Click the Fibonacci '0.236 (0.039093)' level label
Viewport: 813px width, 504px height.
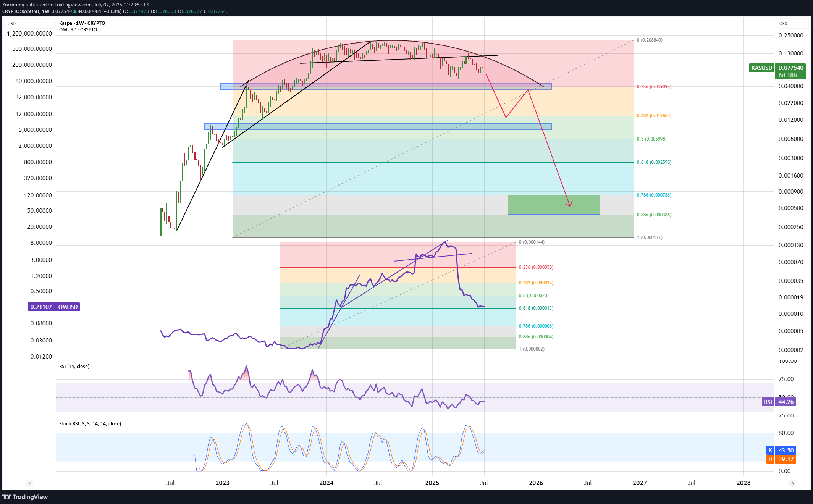point(654,87)
